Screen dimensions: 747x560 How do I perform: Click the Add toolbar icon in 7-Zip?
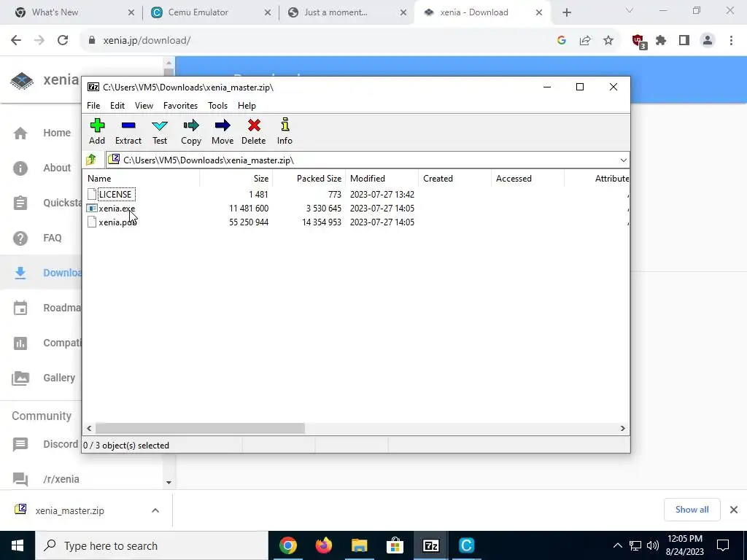pyautogui.click(x=97, y=132)
